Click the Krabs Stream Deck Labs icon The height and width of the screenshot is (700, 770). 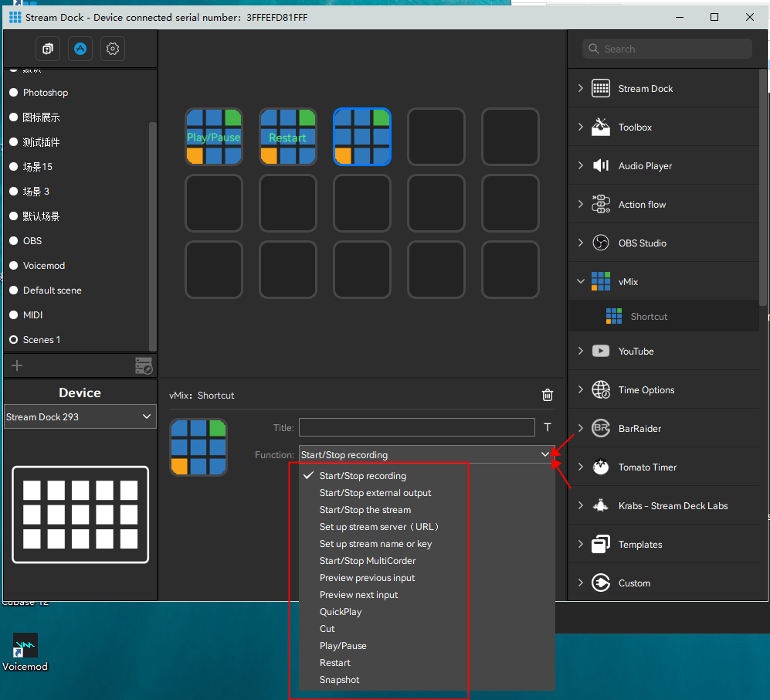click(x=601, y=505)
